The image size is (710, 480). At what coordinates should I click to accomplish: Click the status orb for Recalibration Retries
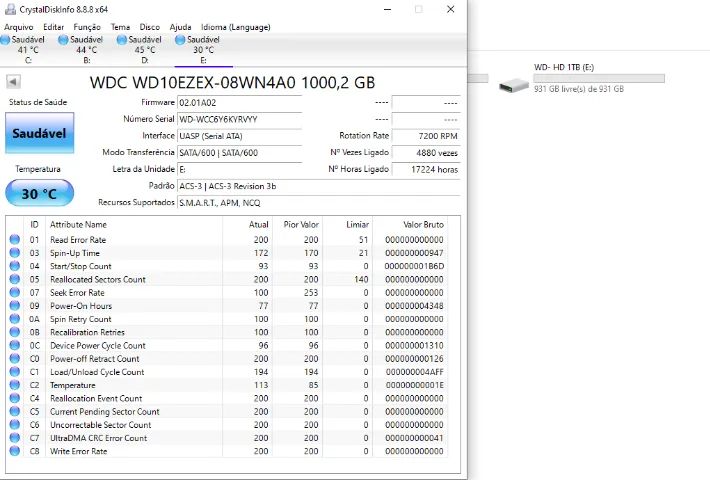[x=14, y=331]
